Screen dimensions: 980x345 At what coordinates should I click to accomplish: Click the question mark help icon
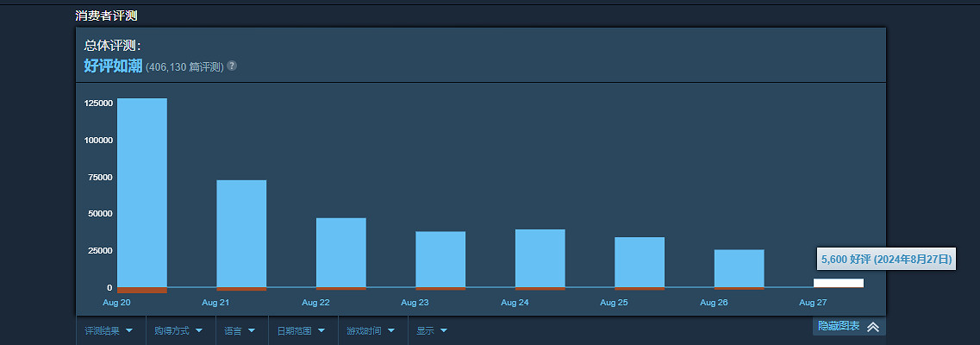(232, 66)
